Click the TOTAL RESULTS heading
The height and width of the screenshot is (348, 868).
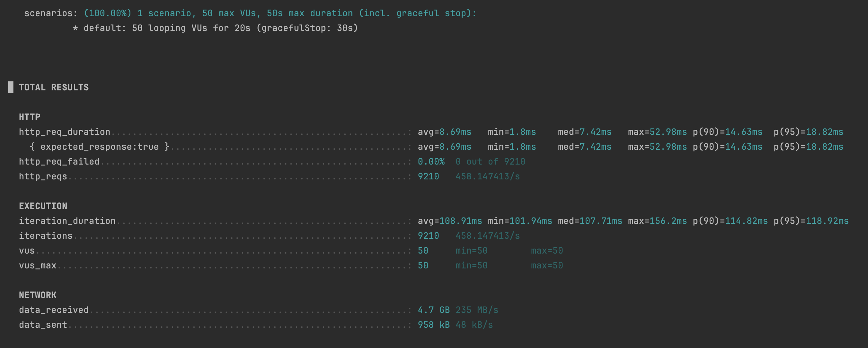coord(54,87)
